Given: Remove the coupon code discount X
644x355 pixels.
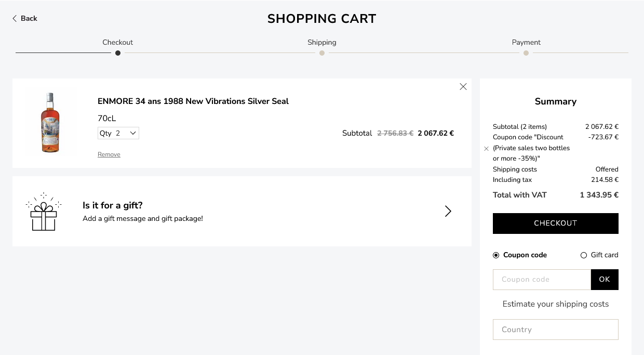Looking at the screenshot, I should point(486,148).
